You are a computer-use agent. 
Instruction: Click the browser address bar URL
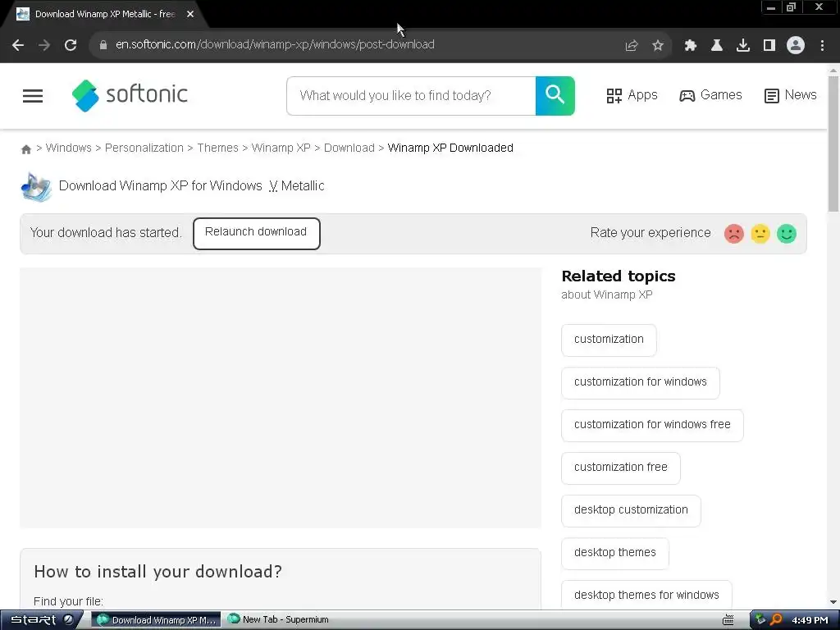coord(275,45)
